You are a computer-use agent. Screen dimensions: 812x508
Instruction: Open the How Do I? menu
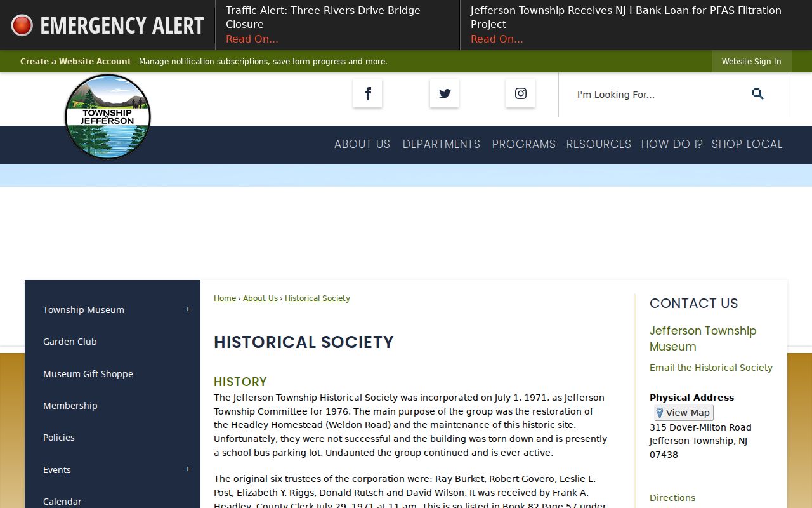[x=672, y=144]
